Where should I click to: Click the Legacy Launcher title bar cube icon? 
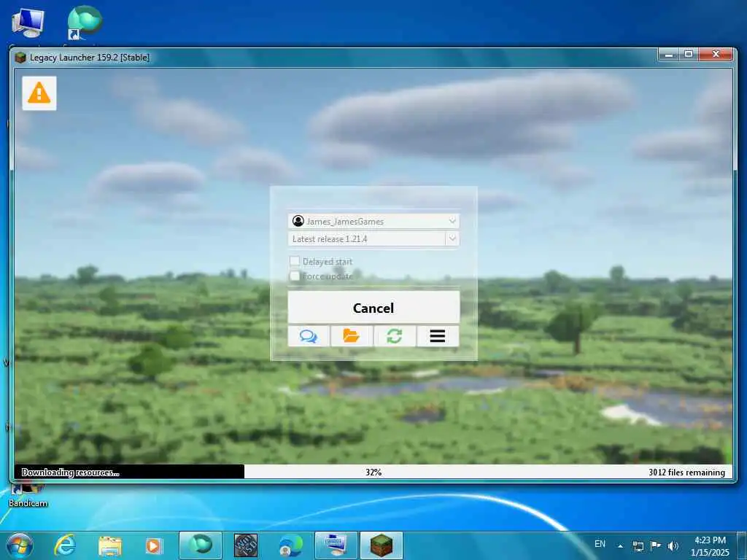(x=20, y=58)
